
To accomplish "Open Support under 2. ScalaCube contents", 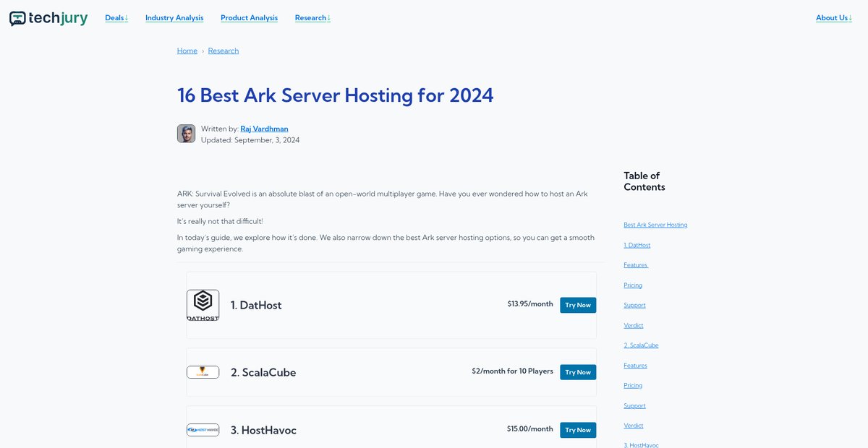I will [x=634, y=405].
